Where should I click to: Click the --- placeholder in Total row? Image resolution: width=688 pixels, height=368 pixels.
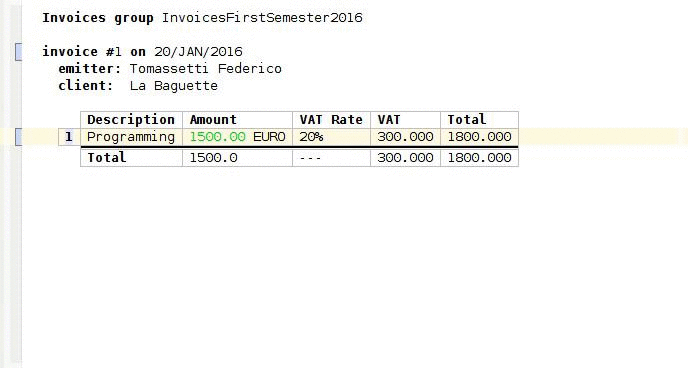[310, 158]
